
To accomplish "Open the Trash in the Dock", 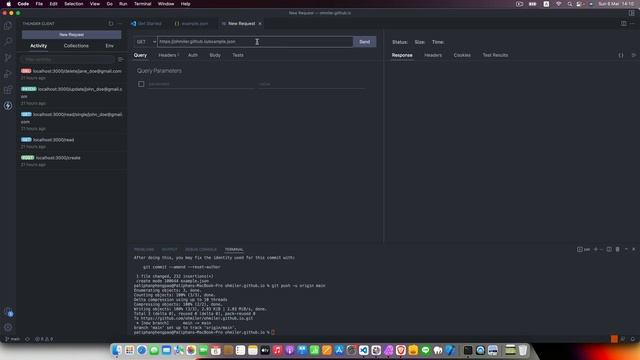I will click(x=523, y=350).
